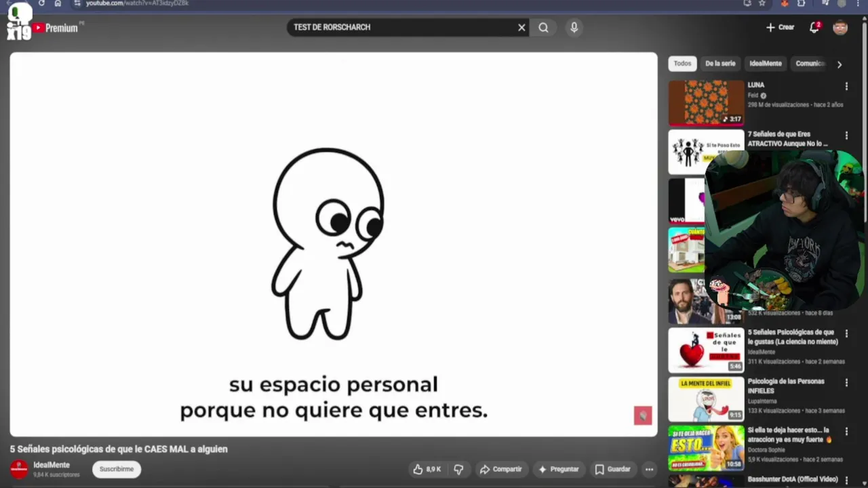Click the 133 K visualizaciones · hace 3 semanas text
The image size is (868, 488).
coord(796,411)
